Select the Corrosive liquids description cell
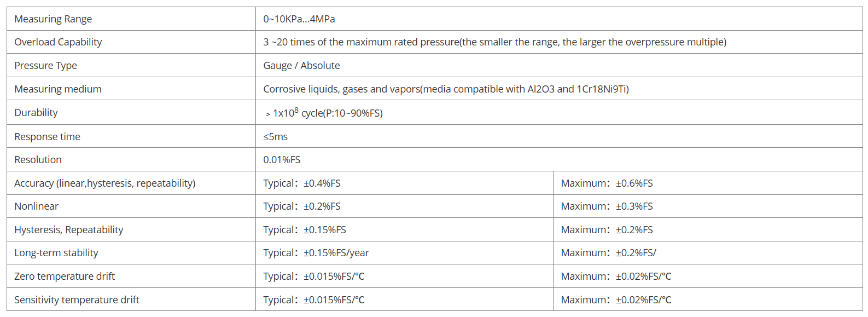This screenshot has height=317, width=868. (559, 89)
